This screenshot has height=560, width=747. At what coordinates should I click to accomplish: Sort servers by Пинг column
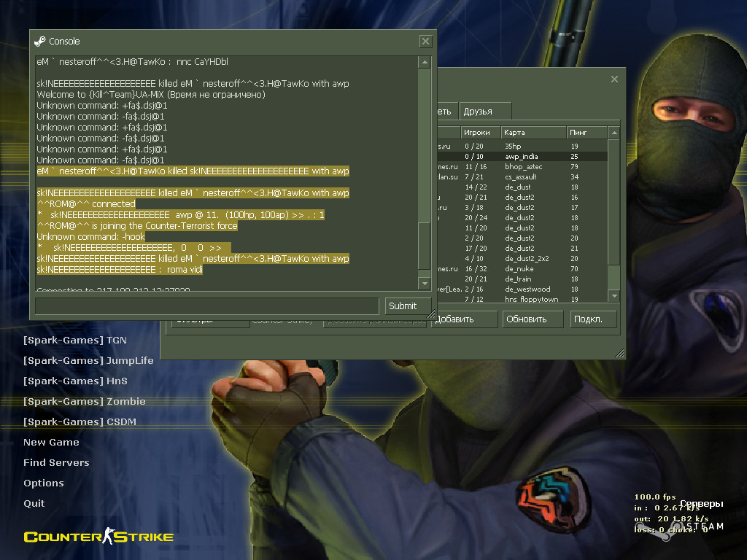tap(587, 133)
